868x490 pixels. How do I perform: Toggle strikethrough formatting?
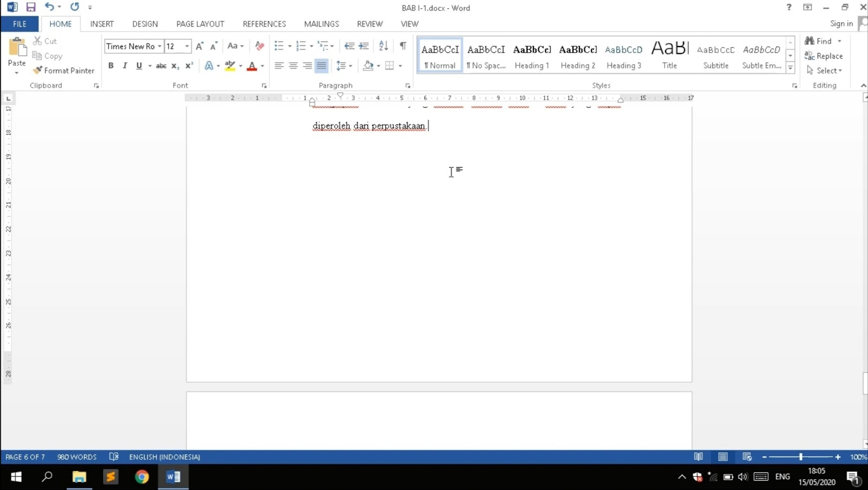point(161,66)
